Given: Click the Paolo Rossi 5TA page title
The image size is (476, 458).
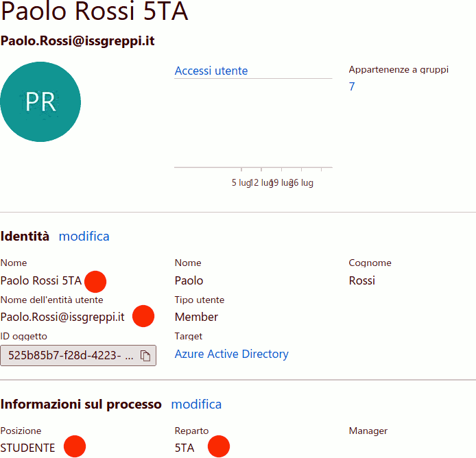Looking at the screenshot, I should (x=94, y=12).
